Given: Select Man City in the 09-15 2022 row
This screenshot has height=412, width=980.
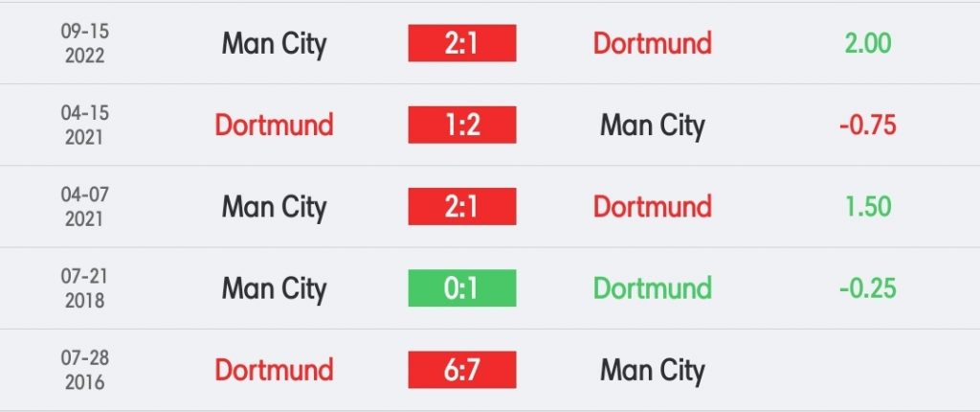Looking at the screenshot, I should [275, 44].
